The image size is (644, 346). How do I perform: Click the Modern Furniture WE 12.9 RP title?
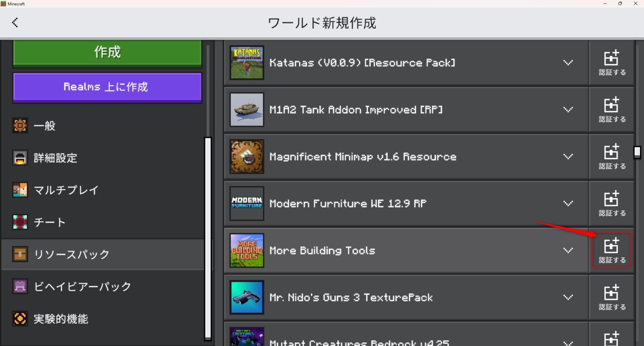point(348,204)
